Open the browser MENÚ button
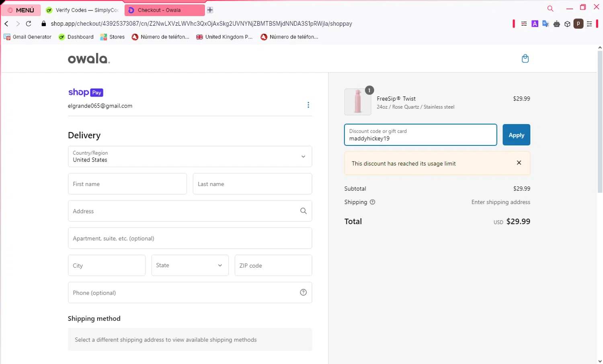 click(21, 10)
